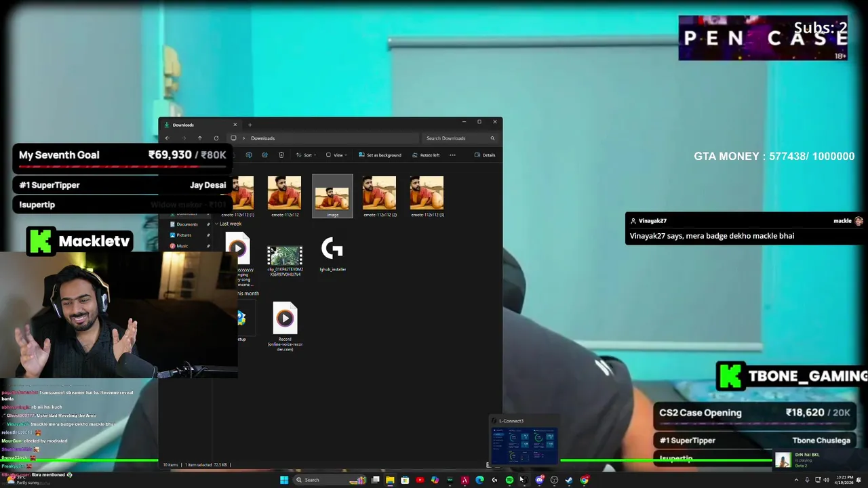Open Copilot from the taskbar
The width and height of the screenshot is (868, 488).
point(435,480)
